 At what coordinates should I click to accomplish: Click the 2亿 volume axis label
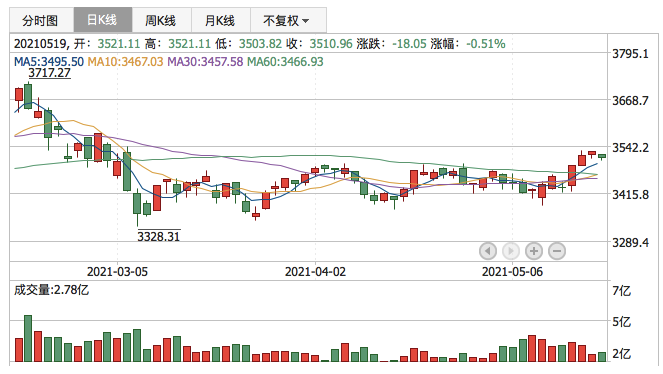click(x=622, y=353)
